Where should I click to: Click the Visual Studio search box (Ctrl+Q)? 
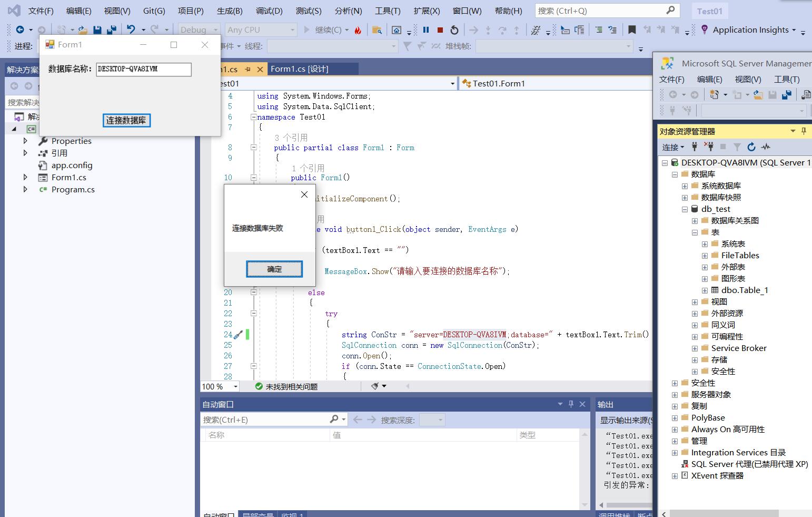607,11
